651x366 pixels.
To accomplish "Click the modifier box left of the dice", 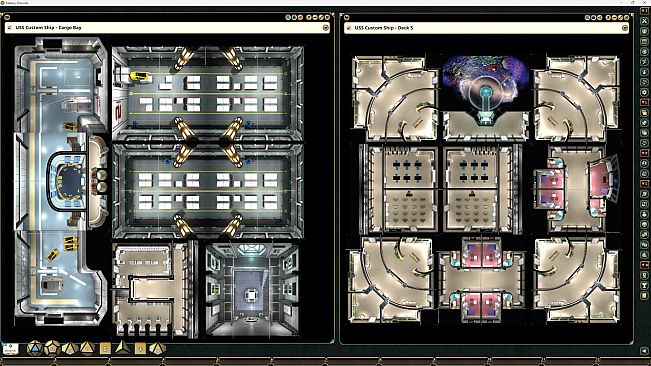I will (x=10, y=349).
